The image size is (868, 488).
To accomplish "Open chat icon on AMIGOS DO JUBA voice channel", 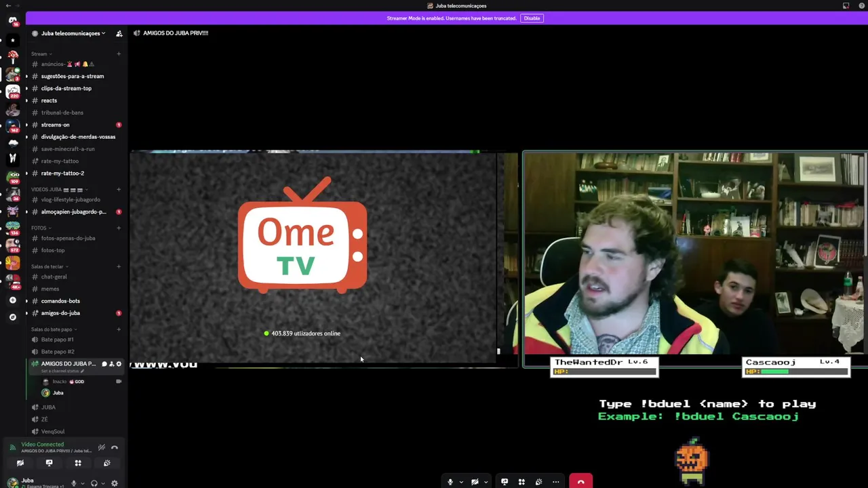I will pyautogui.click(x=104, y=364).
